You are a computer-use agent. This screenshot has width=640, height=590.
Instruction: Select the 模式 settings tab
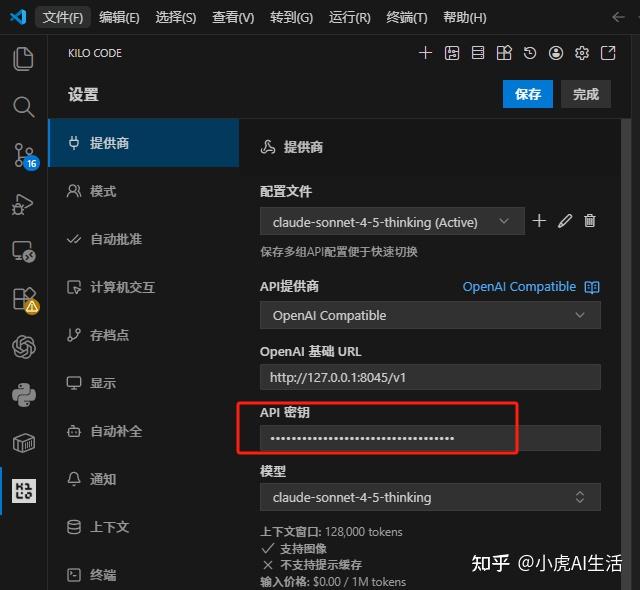[x=144, y=191]
